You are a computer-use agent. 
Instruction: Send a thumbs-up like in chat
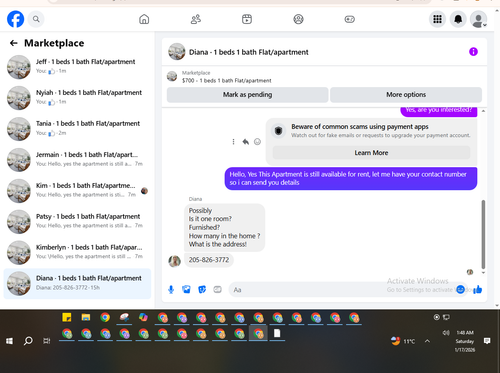click(x=478, y=289)
